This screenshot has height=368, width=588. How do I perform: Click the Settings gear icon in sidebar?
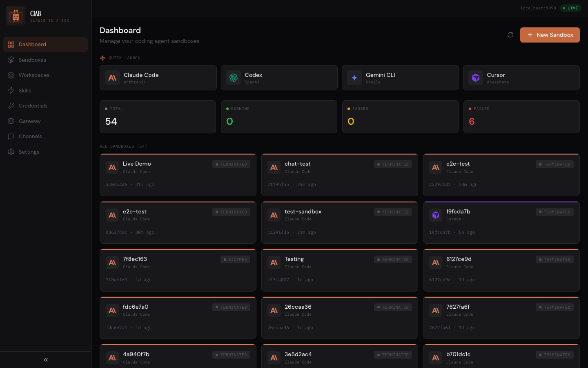pyautogui.click(x=11, y=152)
